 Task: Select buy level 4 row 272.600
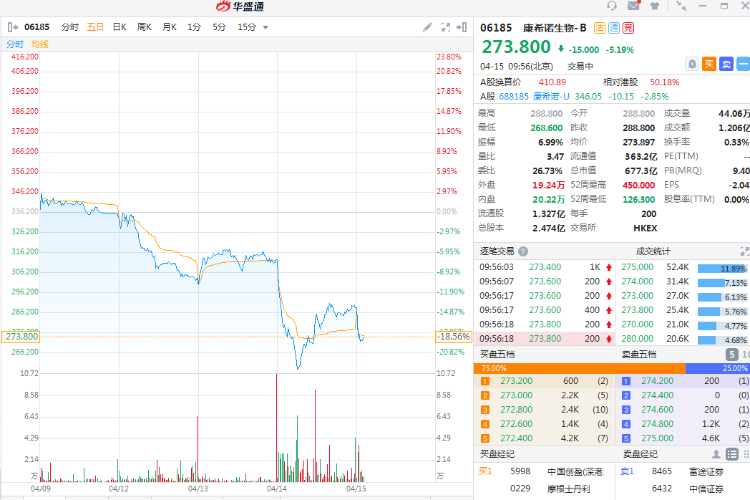tap(544, 424)
